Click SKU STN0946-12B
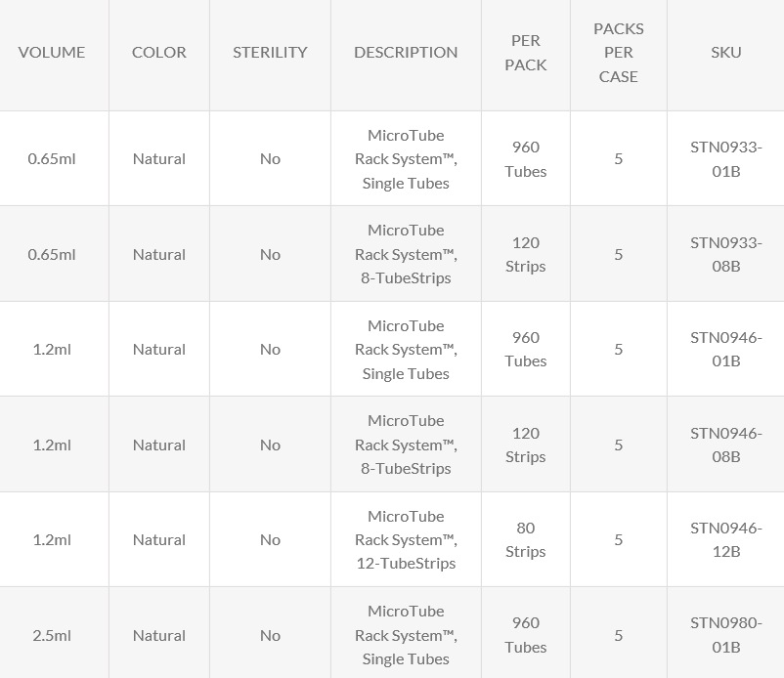The height and width of the screenshot is (678, 784). (725, 539)
